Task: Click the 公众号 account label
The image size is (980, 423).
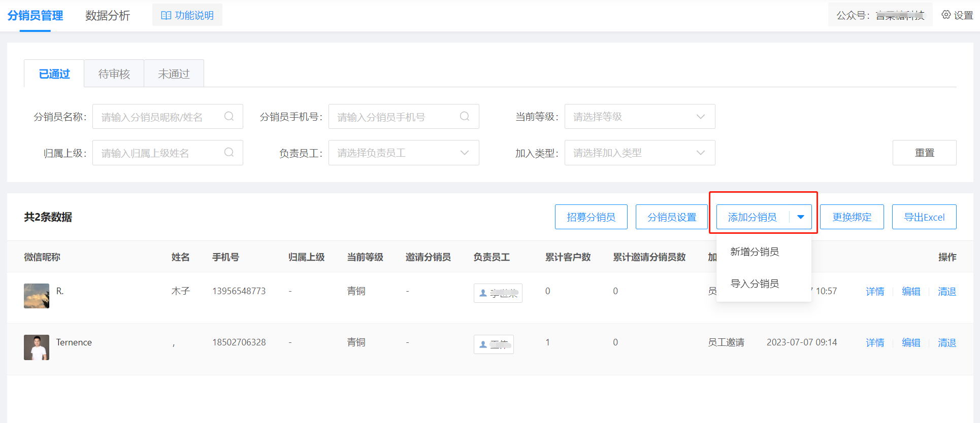Action: coord(880,15)
